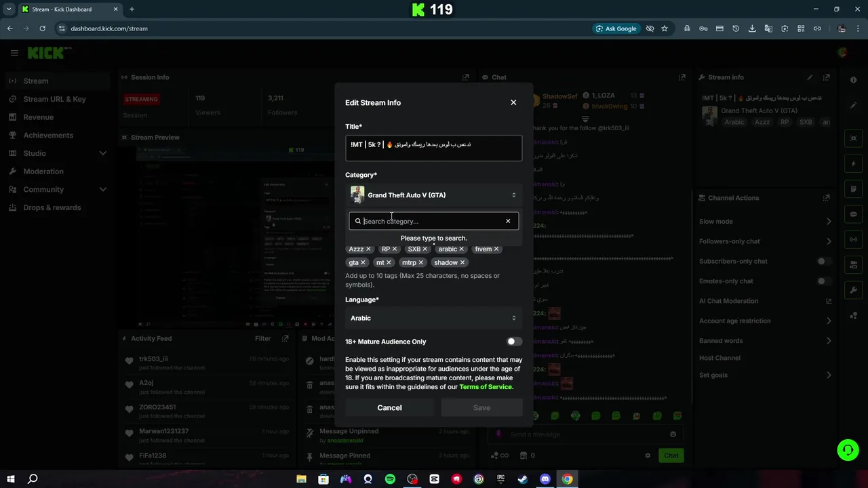
Task: Toggle Subscribers-only chat
Action: point(824,261)
